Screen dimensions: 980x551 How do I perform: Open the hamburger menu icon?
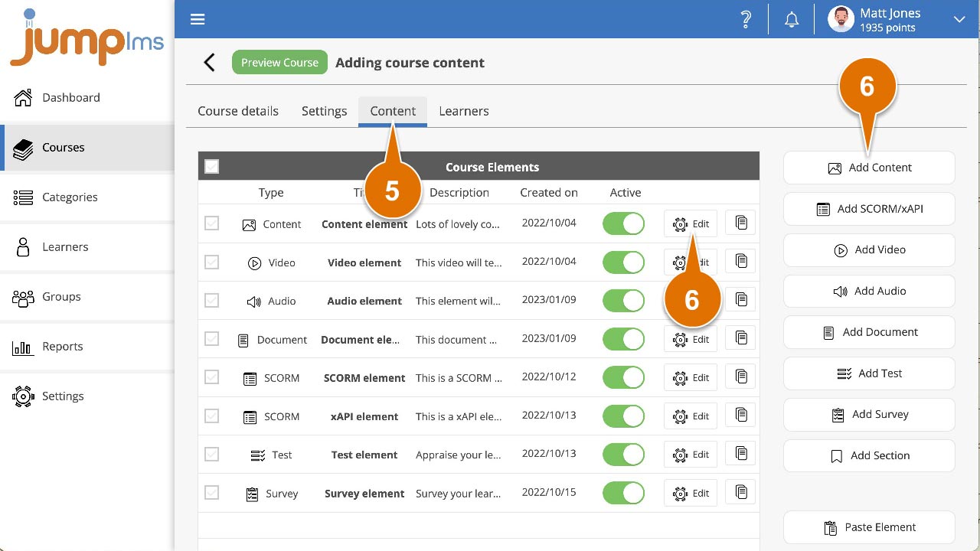click(x=198, y=19)
